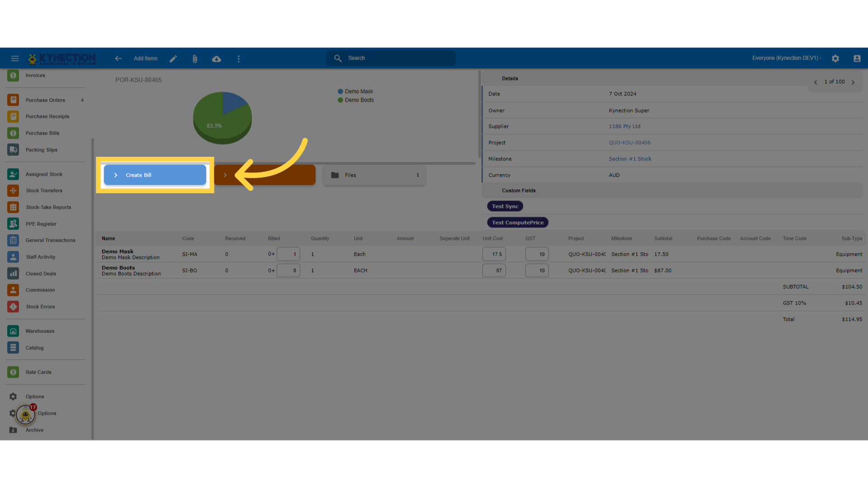Screen dimensions: 868x488
Task: Select the Purchase Orders sidebar icon
Action: click(13, 100)
